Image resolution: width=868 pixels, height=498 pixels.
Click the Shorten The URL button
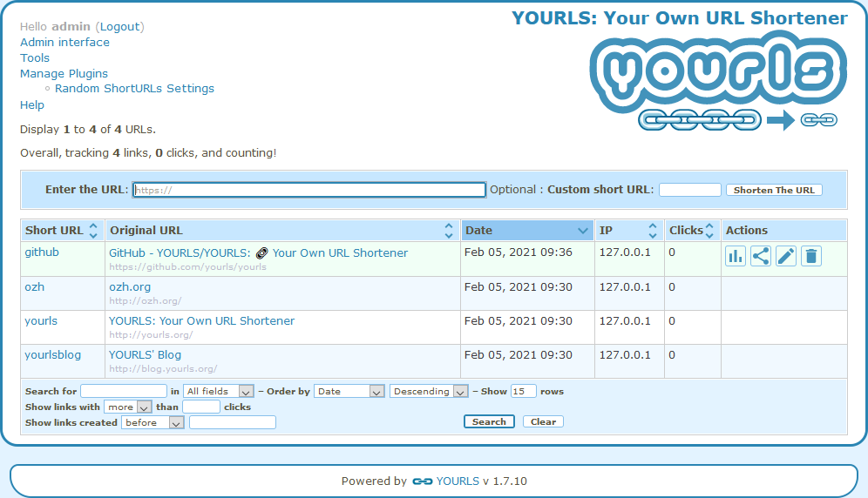coord(774,190)
